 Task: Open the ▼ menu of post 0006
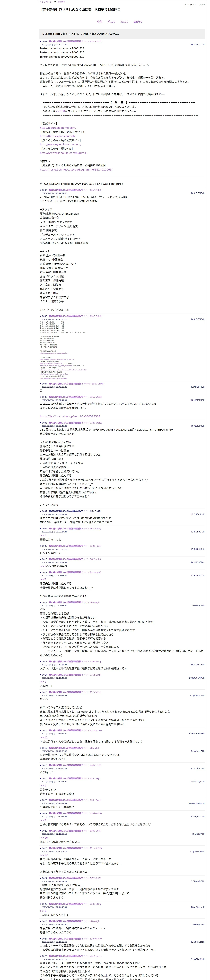(x=41, y=423)
